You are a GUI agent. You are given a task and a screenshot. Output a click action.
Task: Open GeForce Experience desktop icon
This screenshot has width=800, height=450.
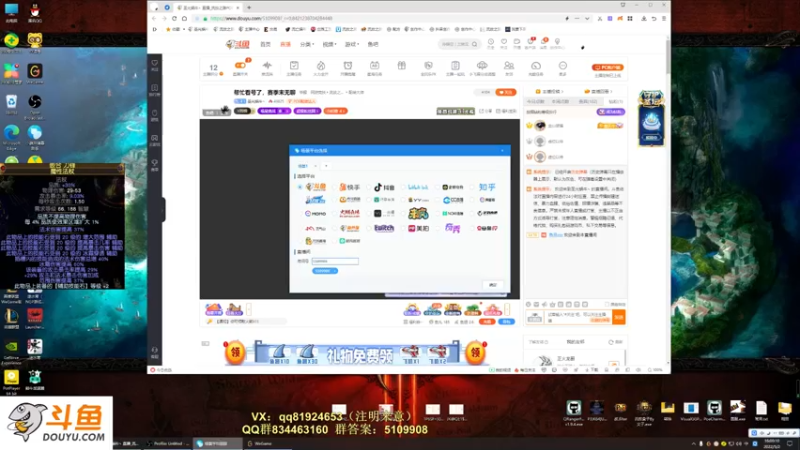coord(11,351)
